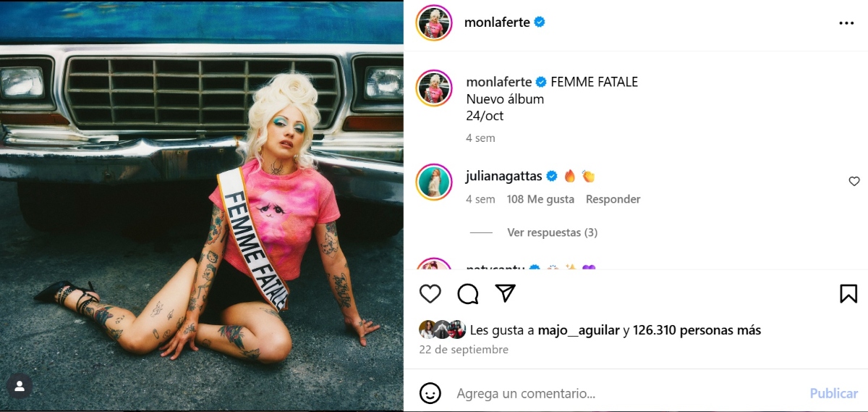Open monlaferte caption avatar

[434, 89]
